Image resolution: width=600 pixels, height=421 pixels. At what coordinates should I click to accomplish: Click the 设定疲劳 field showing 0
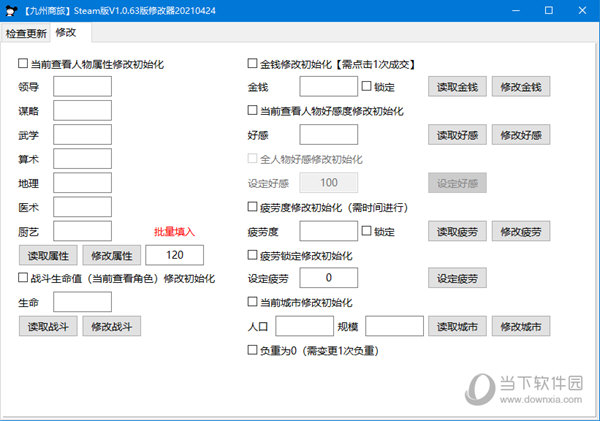point(329,278)
